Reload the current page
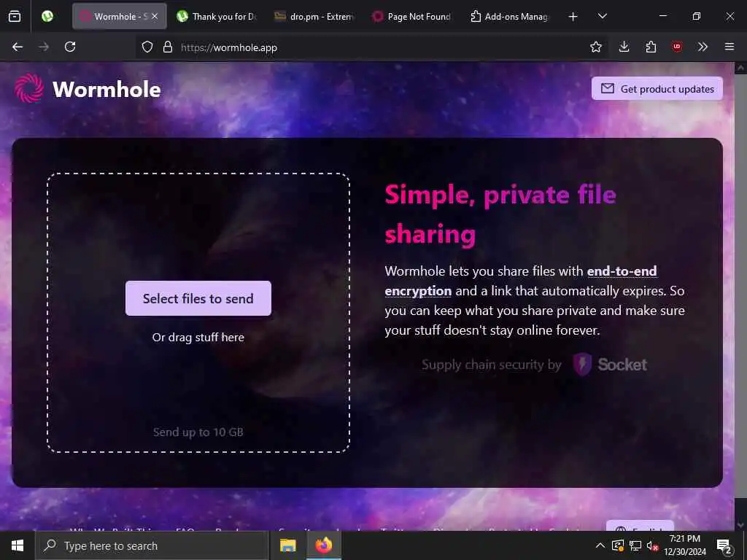Viewport: 747px width, 560px height. (70, 47)
